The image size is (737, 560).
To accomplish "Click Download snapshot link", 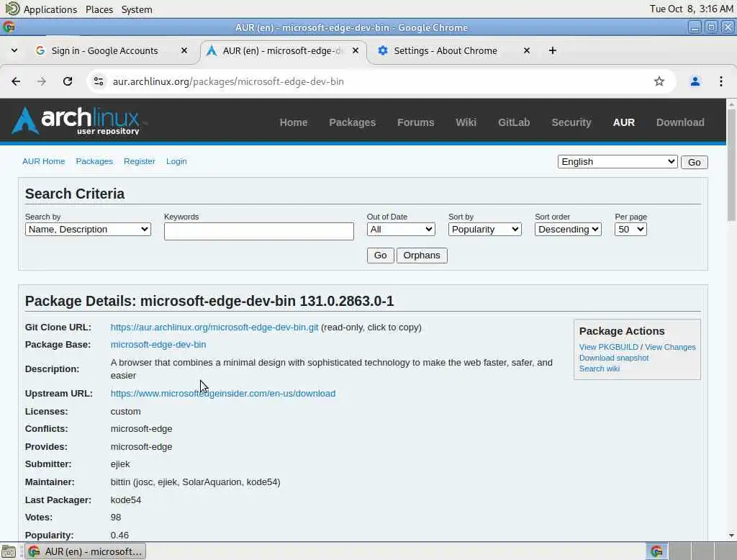I will pos(613,358).
